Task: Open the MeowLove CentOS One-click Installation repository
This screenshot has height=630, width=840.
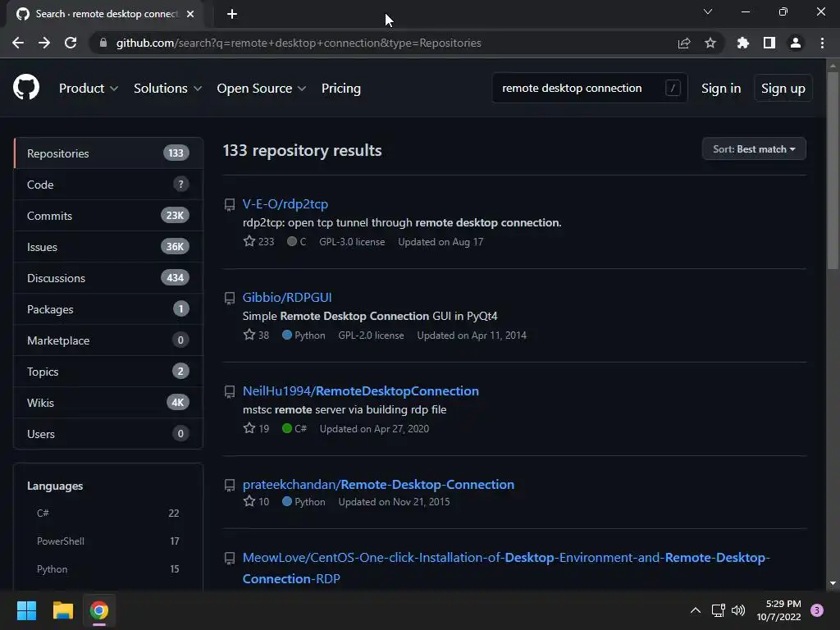Action: pos(506,568)
